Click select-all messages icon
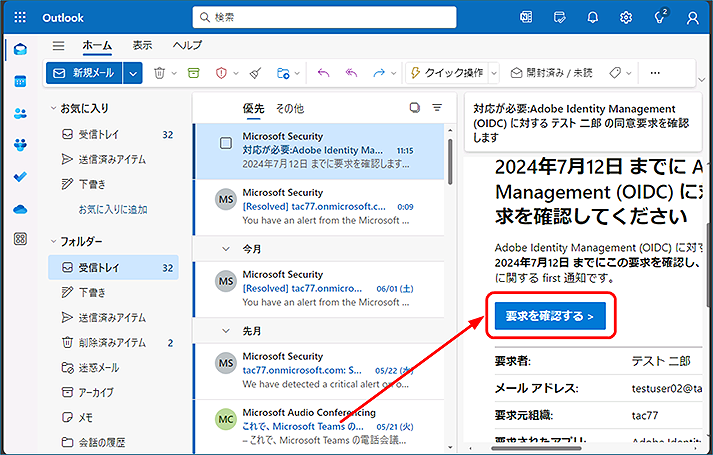This screenshot has height=455, width=713. click(x=414, y=108)
